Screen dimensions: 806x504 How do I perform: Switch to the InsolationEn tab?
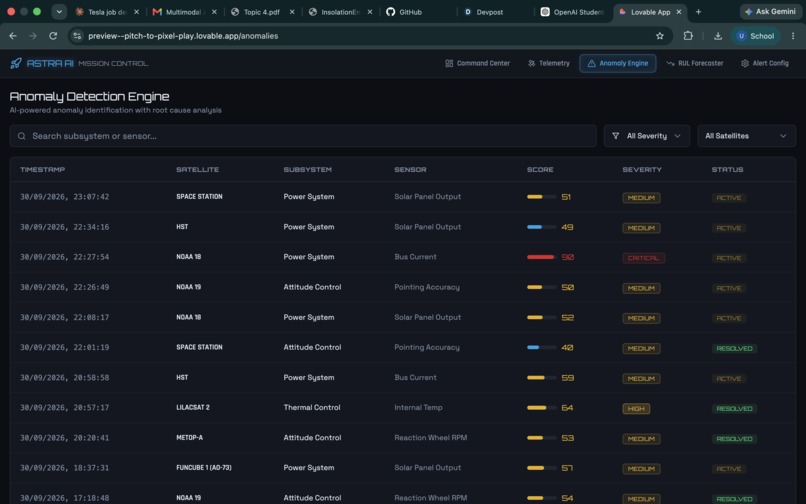(340, 12)
